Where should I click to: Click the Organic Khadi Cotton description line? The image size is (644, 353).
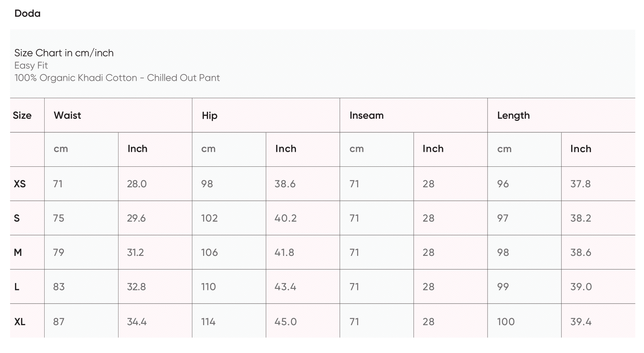coord(117,78)
